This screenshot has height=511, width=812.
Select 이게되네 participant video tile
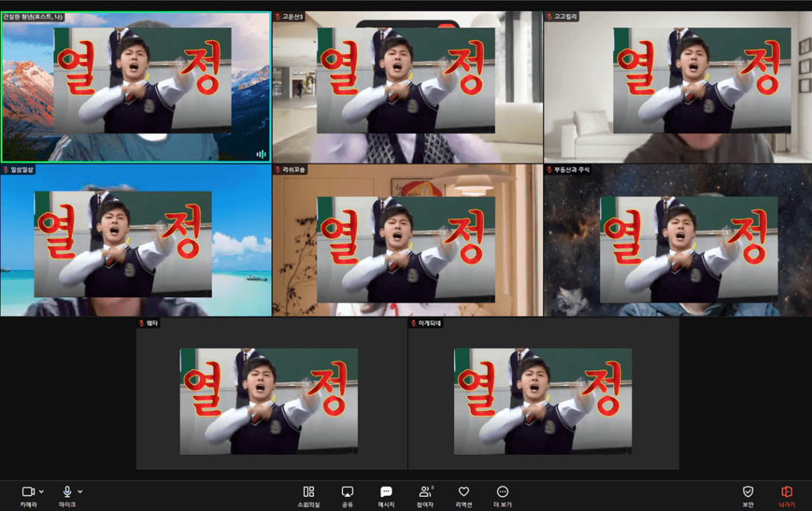(x=543, y=394)
